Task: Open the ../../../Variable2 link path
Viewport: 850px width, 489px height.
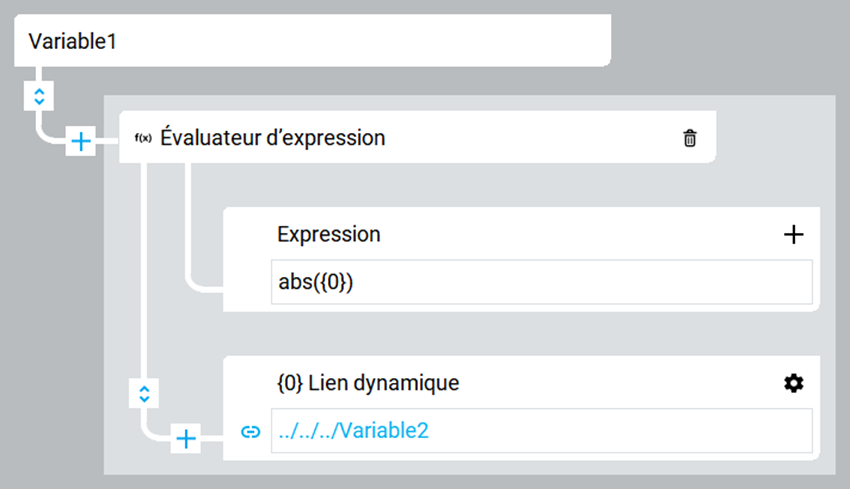Action: (353, 430)
